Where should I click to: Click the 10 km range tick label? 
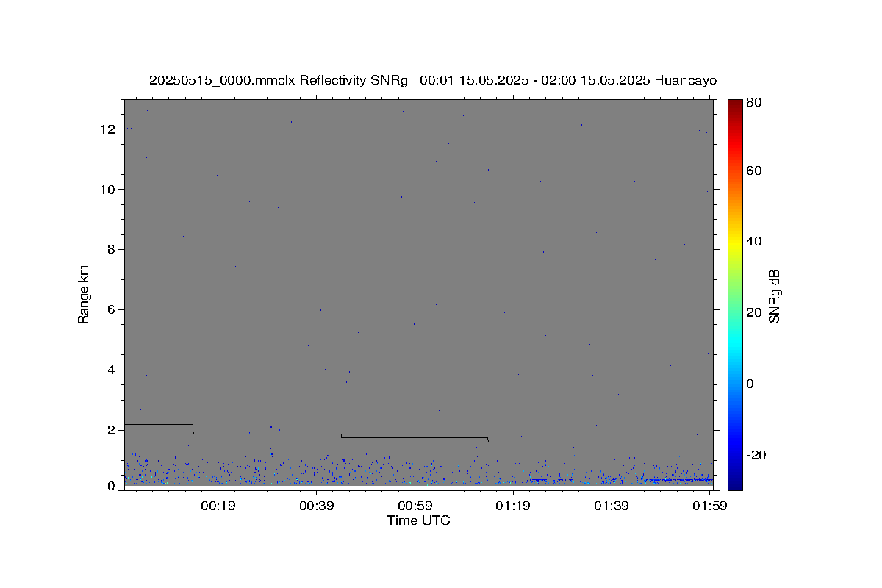[109, 190]
